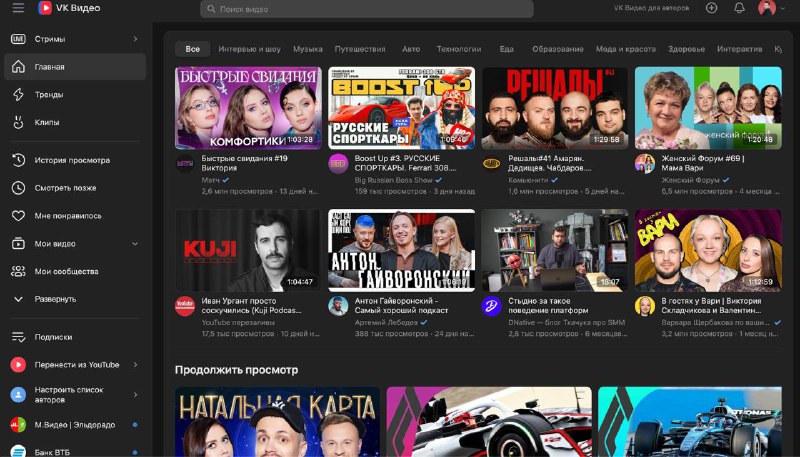Image resolution: width=800 pixels, height=457 pixels.
Task: Open the profile avatar dropdown
Action: (x=770, y=8)
